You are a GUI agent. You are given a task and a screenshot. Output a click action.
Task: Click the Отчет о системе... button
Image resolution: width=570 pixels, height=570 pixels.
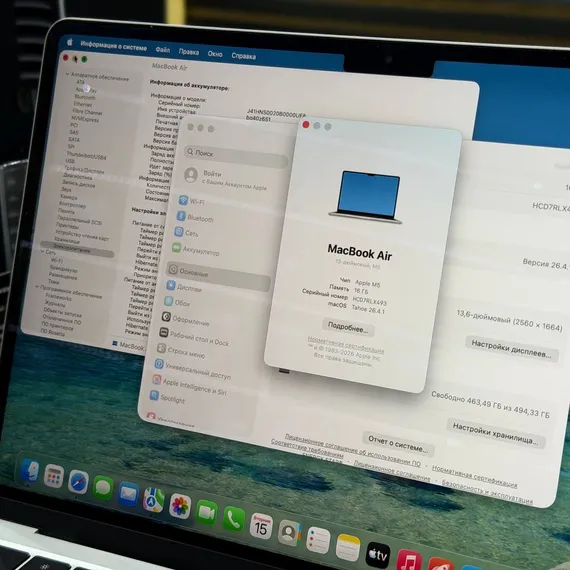[398, 443]
